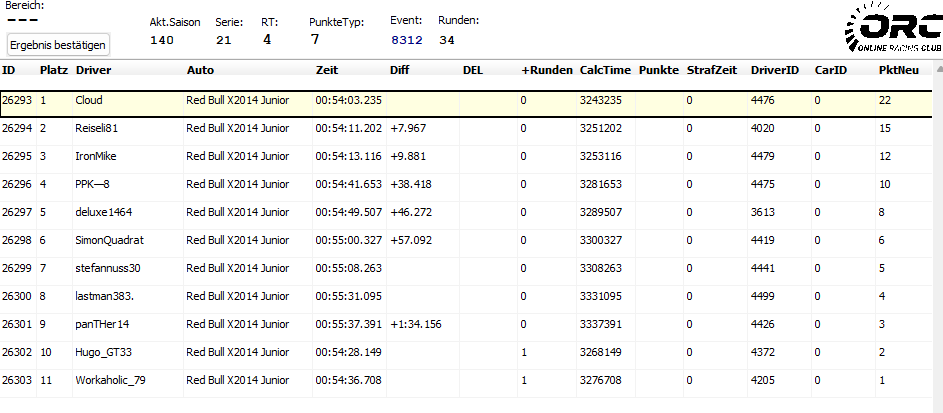This screenshot has height=413, width=943.
Task: Sort by the Platz column header
Action: click(53, 71)
